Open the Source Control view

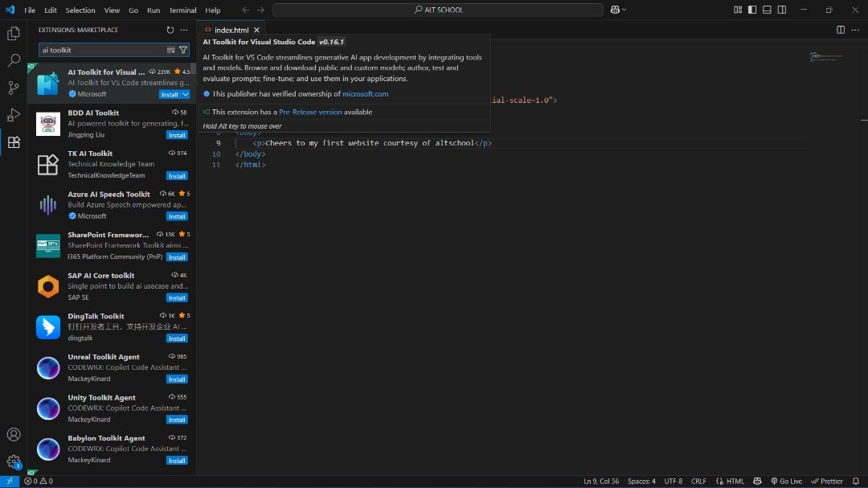click(14, 88)
